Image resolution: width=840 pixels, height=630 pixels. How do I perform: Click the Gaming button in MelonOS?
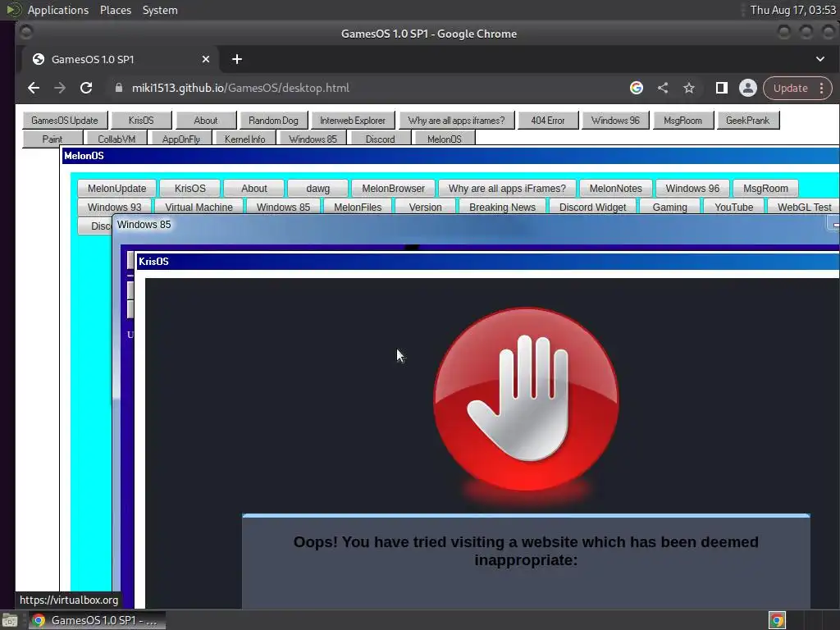click(669, 207)
